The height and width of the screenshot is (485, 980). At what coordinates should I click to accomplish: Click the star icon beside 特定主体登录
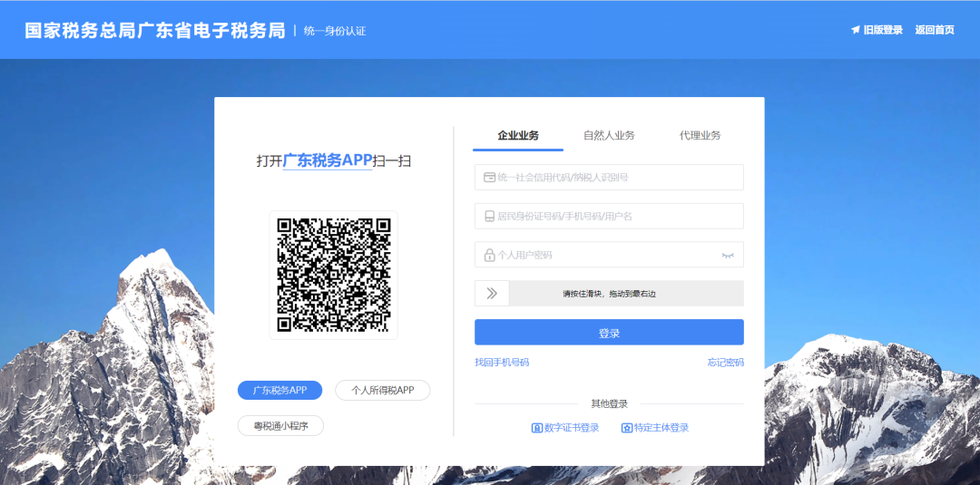coord(627,428)
